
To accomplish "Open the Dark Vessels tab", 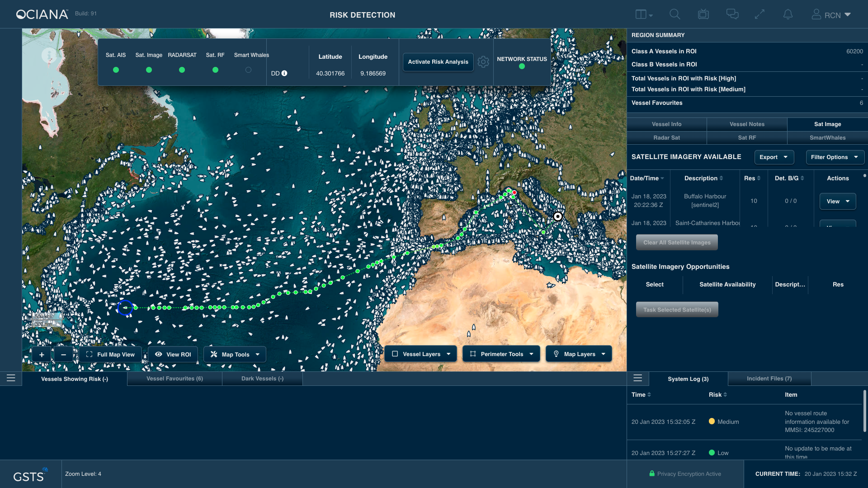I will 262,379.
